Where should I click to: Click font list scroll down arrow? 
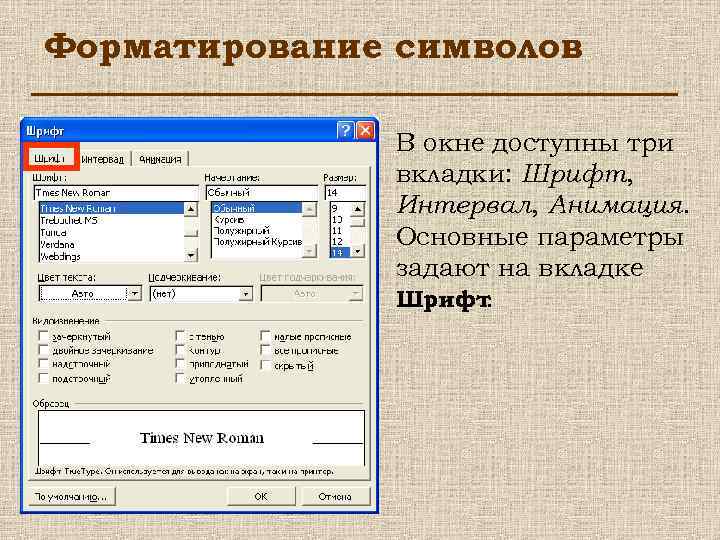(191, 255)
